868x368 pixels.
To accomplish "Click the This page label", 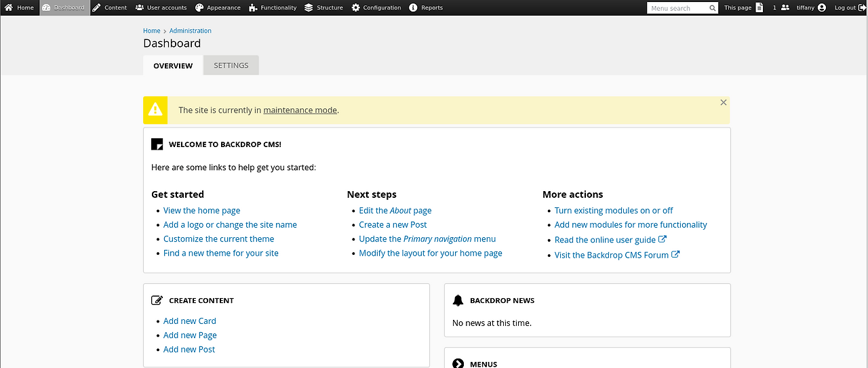I will [x=738, y=8].
